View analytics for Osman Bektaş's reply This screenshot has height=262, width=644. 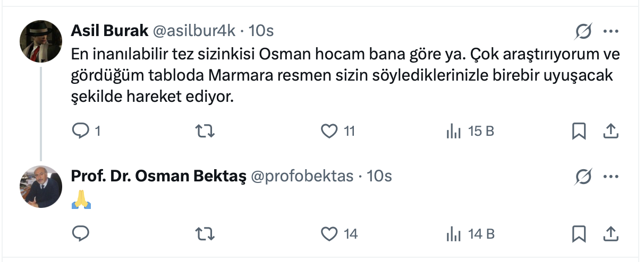pos(453,233)
